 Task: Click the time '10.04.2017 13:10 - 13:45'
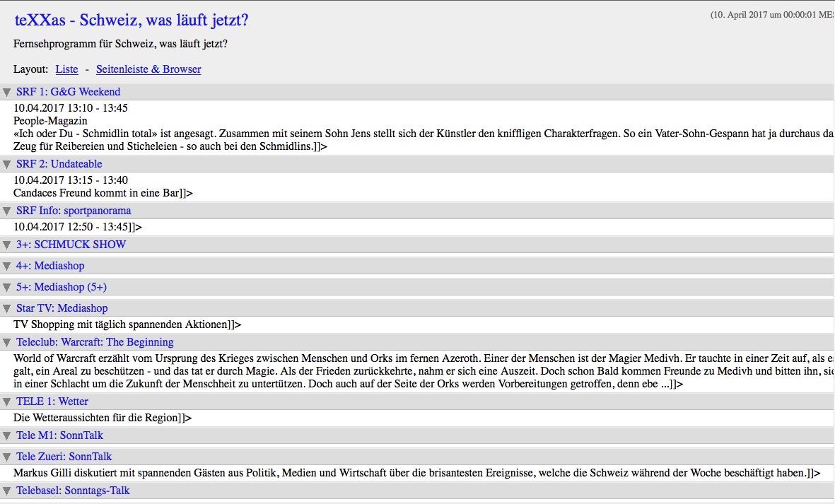click(71, 108)
